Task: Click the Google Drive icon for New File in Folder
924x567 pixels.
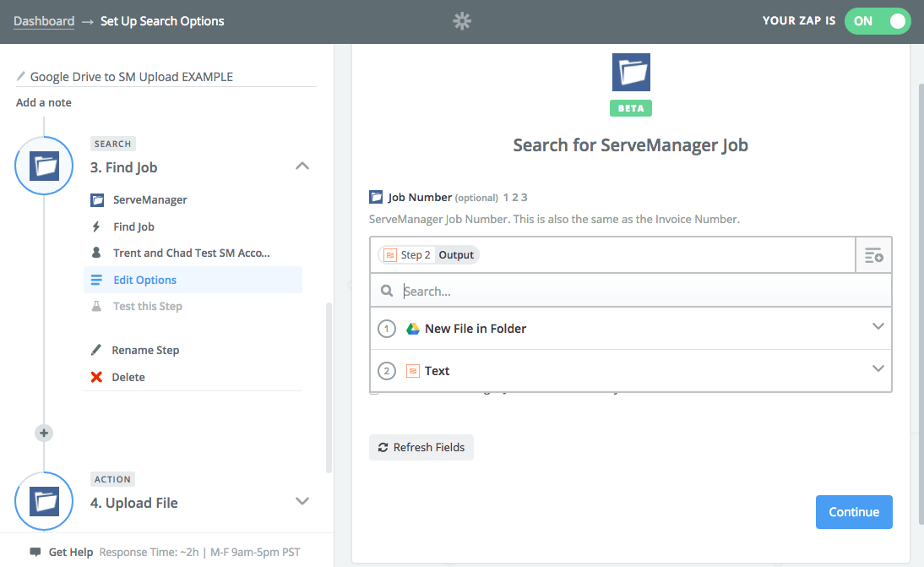Action: coord(413,329)
